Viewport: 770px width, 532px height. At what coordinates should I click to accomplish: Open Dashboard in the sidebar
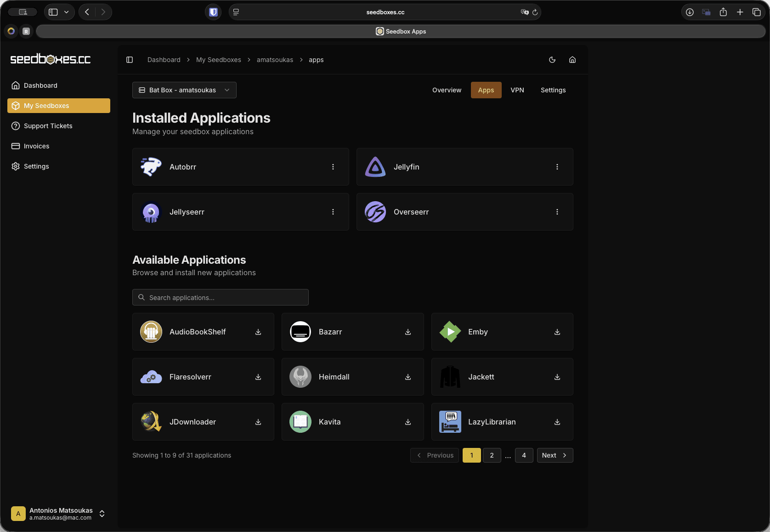59,85
